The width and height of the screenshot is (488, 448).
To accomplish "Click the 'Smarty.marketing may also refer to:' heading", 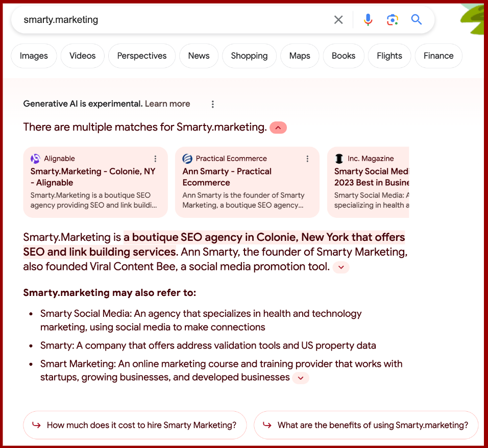I will (x=110, y=293).
